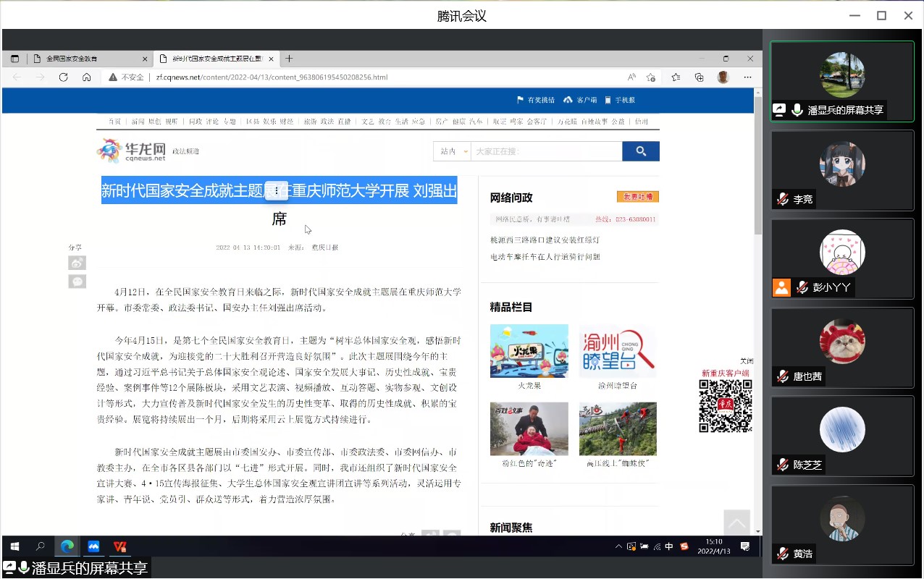Switch to the 全民国家安全教育 tab
924x579 pixels.
(80, 59)
